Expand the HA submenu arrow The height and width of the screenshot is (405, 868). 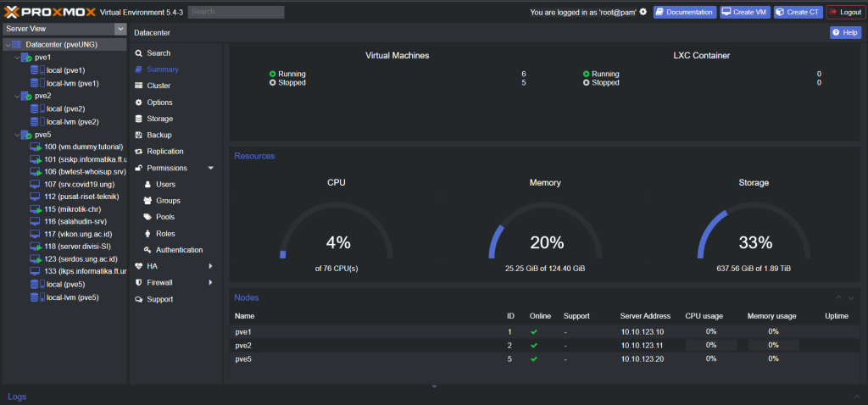click(211, 266)
